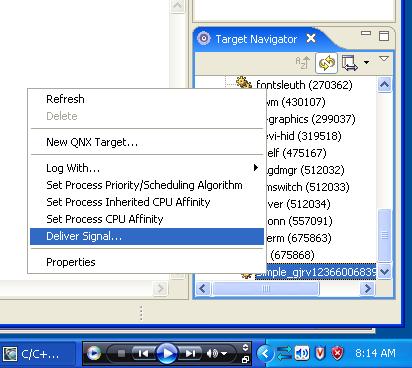Expand the Log With submenu arrow

pyautogui.click(x=256, y=168)
